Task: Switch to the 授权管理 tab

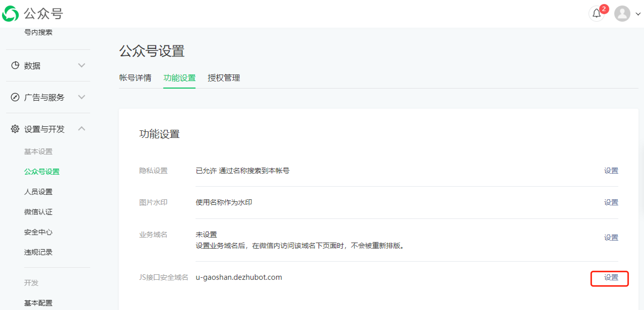Action: pyautogui.click(x=224, y=78)
